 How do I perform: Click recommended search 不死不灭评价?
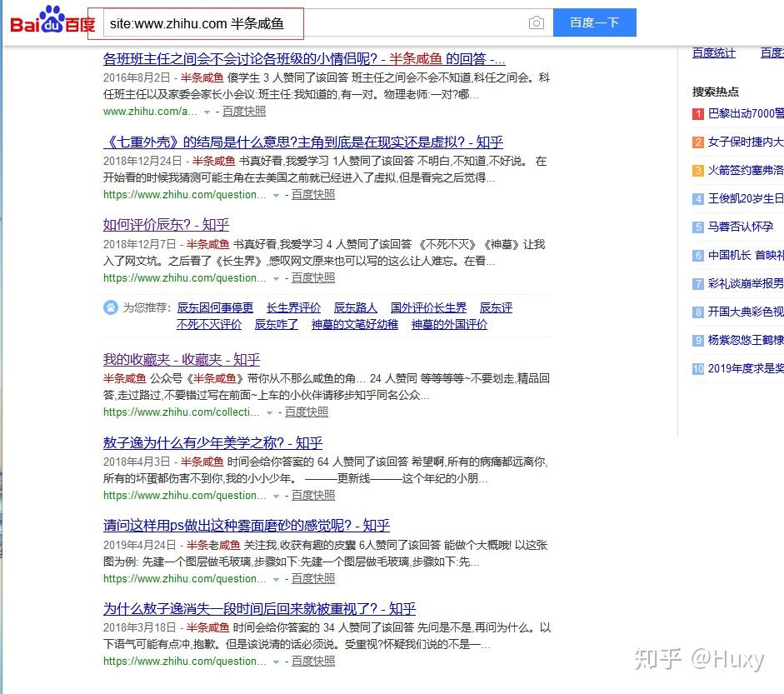coord(209,324)
